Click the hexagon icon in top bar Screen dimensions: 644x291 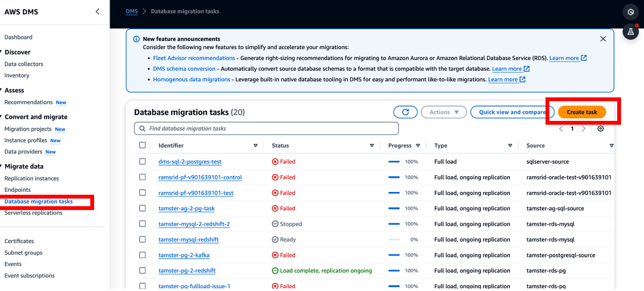point(630,13)
